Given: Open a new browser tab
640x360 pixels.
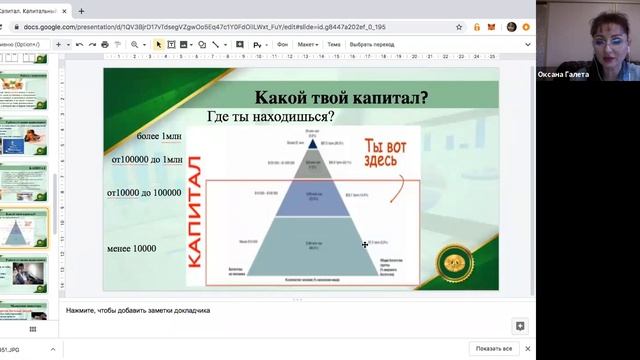Looking at the screenshot, I should [81, 11].
